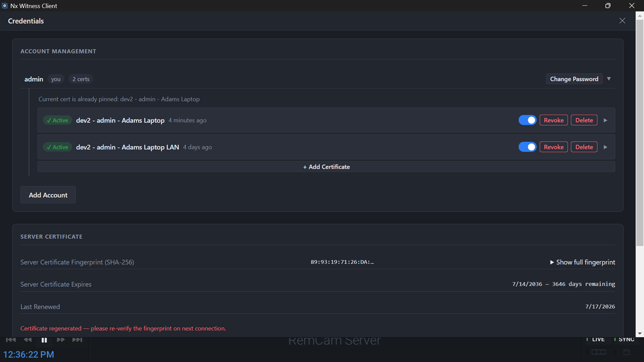Open the calendar icon below SYNC
Viewport: 644px width, 362px height.
pyautogui.click(x=626, y=352)
